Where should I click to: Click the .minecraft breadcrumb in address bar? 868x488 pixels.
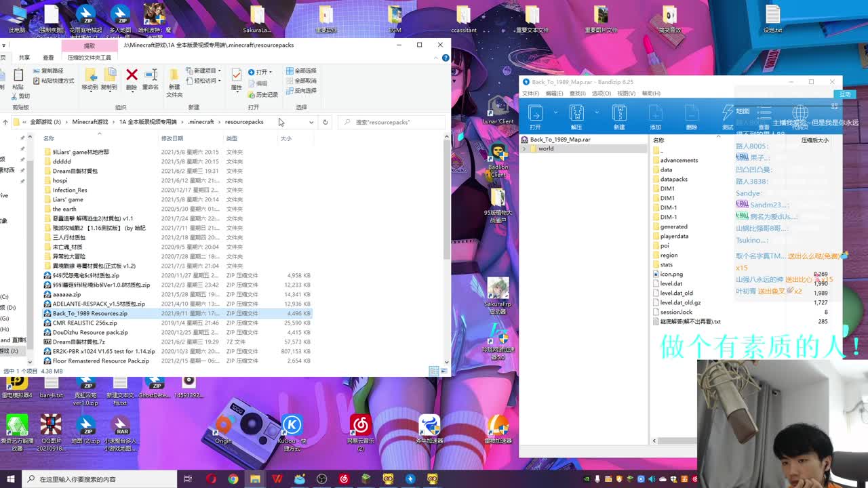(201, 122)
